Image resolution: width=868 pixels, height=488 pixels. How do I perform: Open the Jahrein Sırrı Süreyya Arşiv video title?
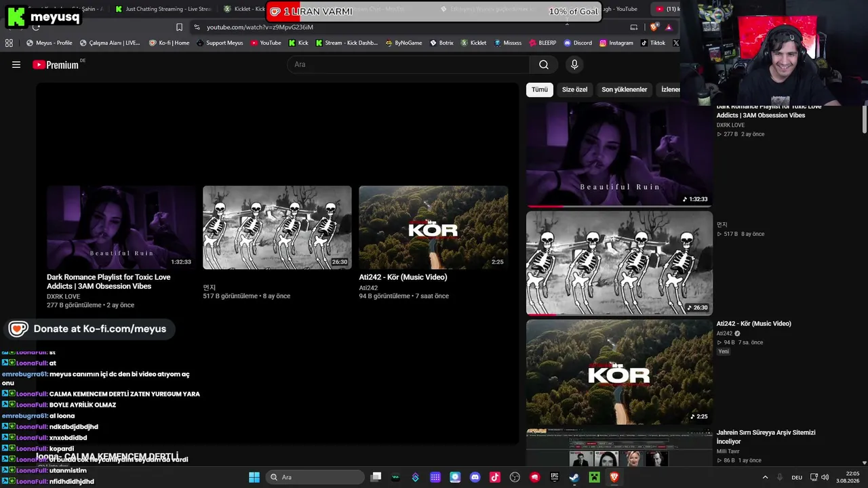point(766,437)
